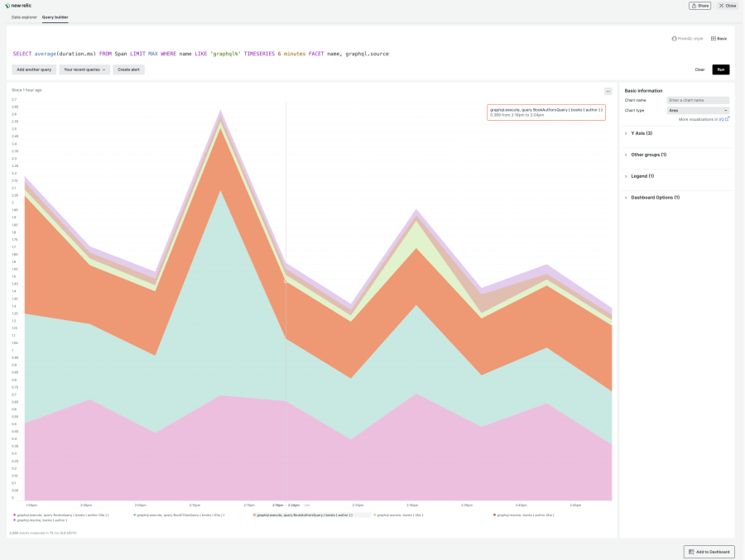
Task: Expand the Dashboard Options (1) section
Action: 656,197
